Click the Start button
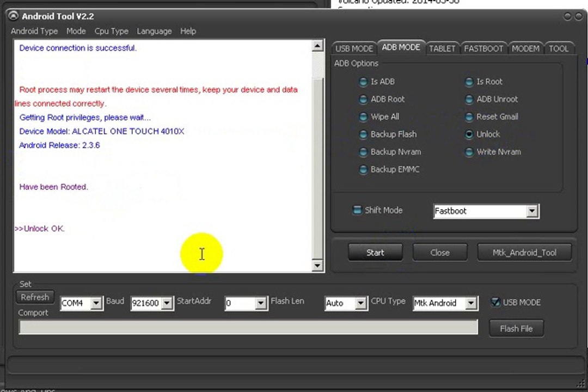 pos(375,253)
